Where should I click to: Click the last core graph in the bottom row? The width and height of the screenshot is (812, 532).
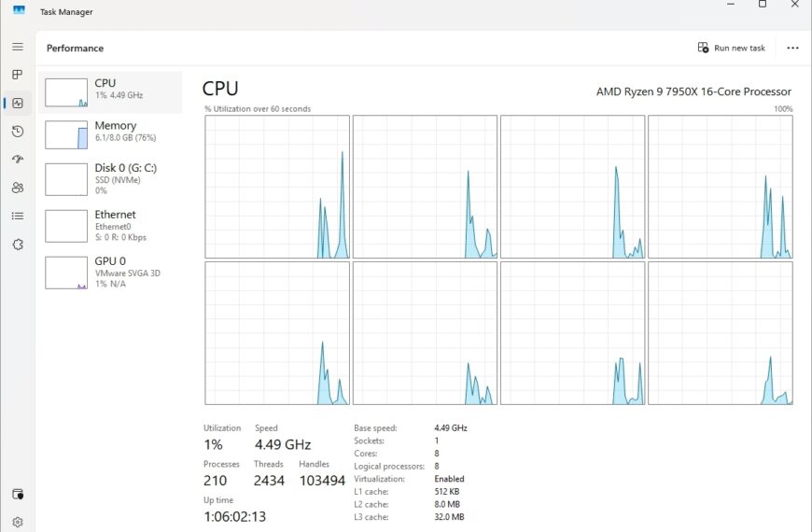(721, 333)
